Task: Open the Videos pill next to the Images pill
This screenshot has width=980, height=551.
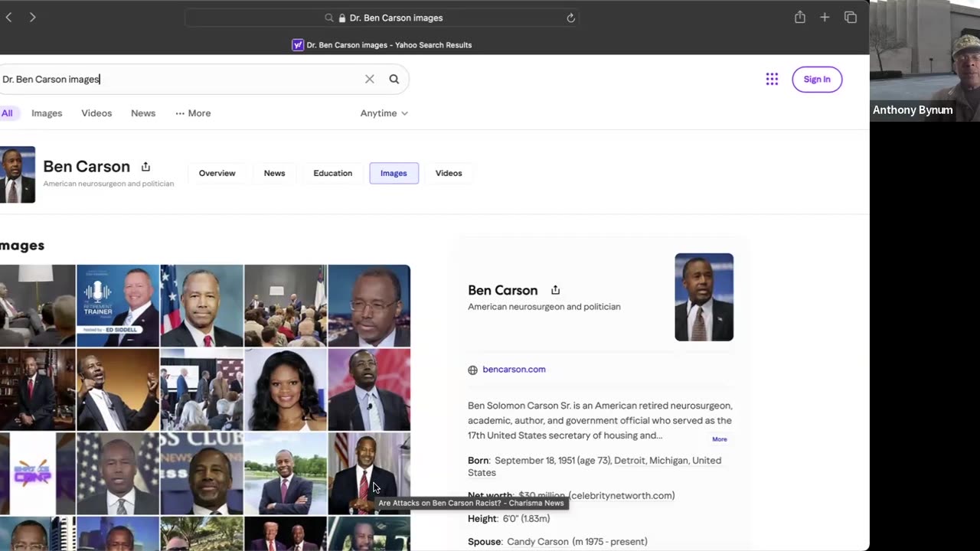Action: 449,173
